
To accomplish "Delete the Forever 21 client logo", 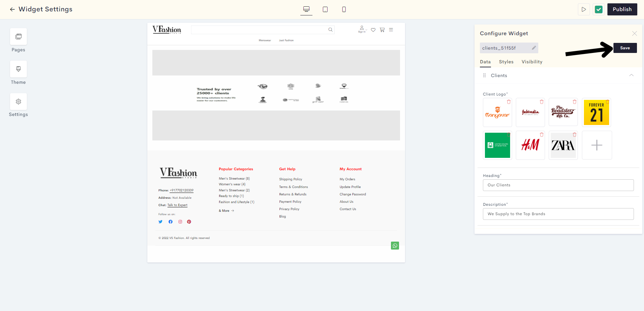I will coord(607,102).
